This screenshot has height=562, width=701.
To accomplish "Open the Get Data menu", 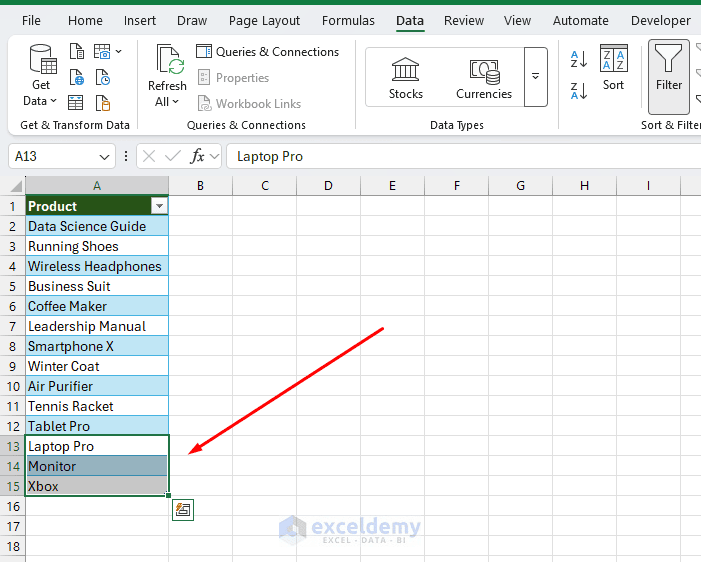I will [40, 75].
